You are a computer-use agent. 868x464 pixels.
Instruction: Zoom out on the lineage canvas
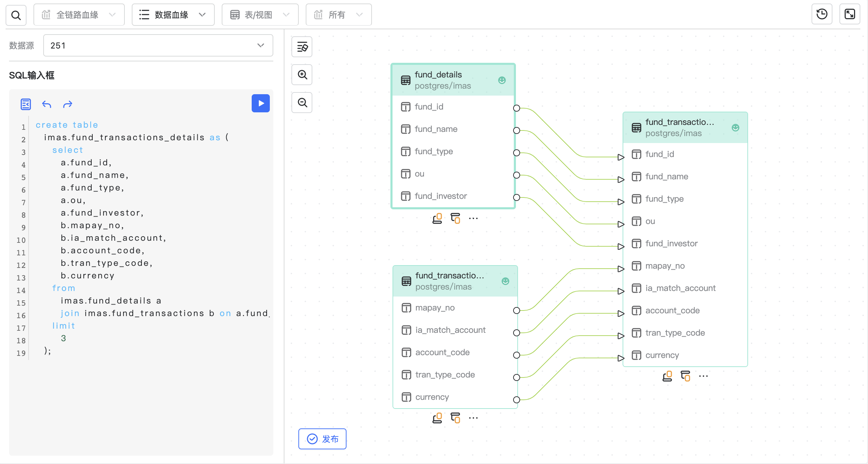pos(302,103)
